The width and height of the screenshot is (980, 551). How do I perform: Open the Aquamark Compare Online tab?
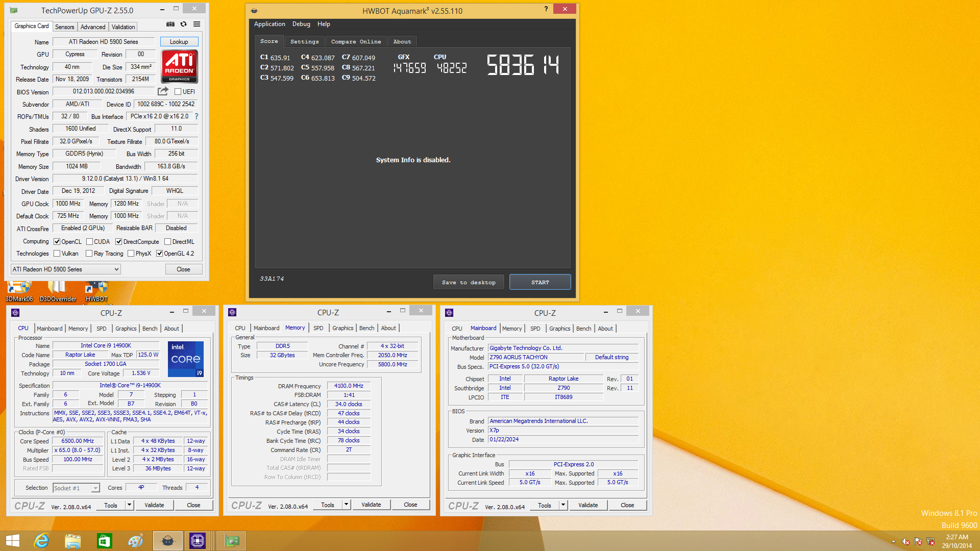coord(356,42)
